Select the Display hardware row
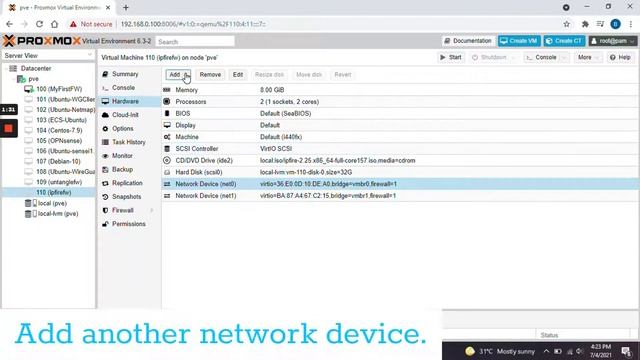This screenshot has width=640, height=360. 400,125
